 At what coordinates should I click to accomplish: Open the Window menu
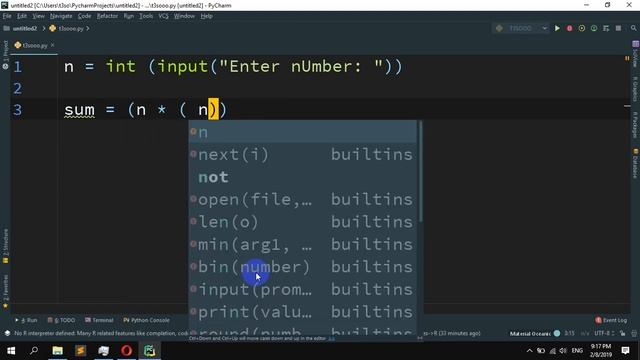coord(184,16)
